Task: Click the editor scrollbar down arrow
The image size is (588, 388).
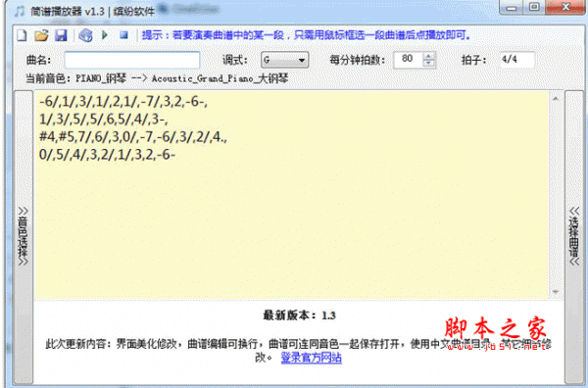Action: 556,292
